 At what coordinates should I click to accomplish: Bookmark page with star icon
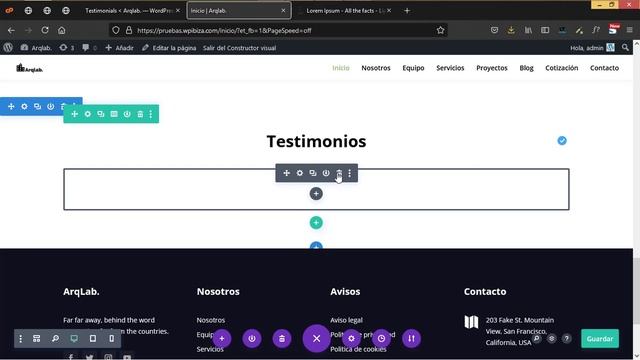[x=440, y=30]
